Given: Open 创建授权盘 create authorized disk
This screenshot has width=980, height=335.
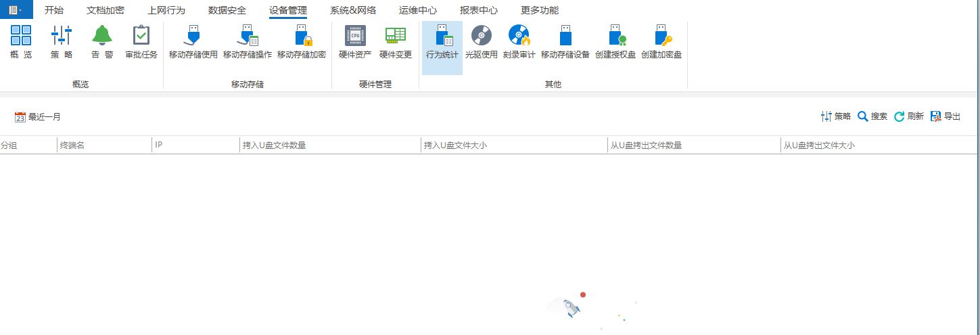Looking at the screenshot, I should pyautogui.click(x=615, y=42).
